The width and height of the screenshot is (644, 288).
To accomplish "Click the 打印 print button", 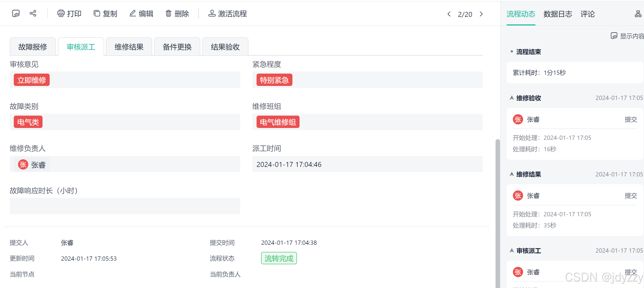I will [69, 14].
